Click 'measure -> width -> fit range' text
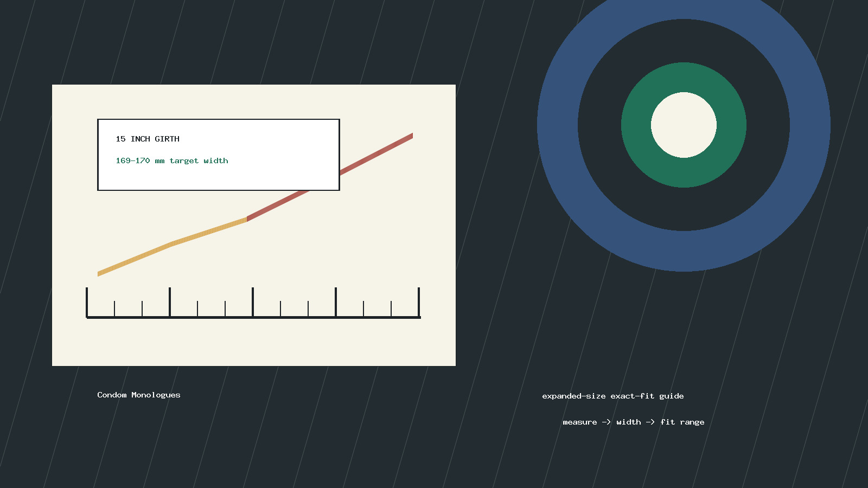The height and width of the screenshot is (488, 868). [x=634, y=422]
